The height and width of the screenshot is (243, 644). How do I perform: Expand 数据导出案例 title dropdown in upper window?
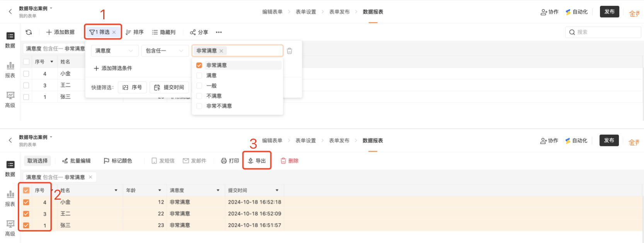51,8
